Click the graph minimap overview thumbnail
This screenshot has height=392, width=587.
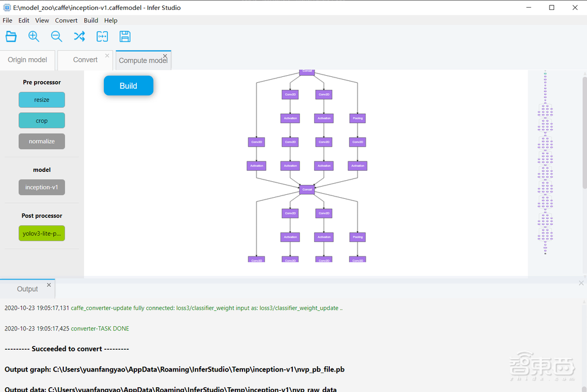pyautogui.click(x=545, y=164)
